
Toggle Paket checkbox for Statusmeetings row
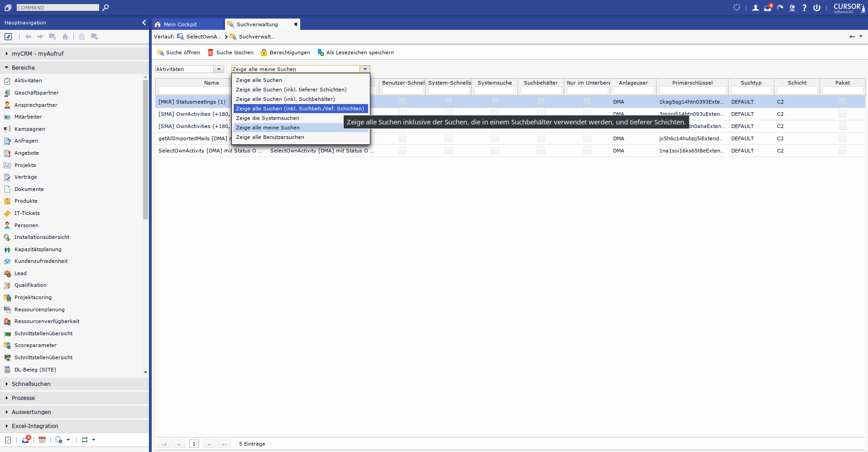tap(842, 102)
